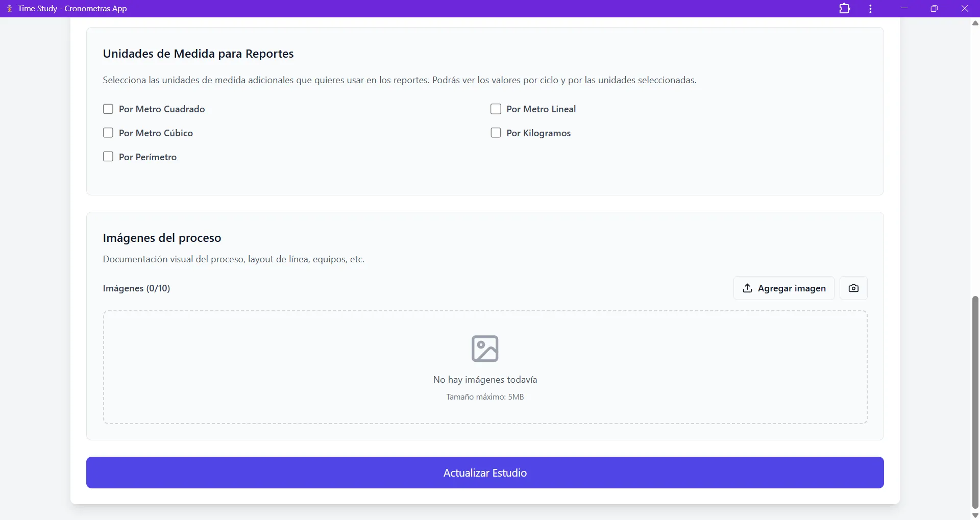Minimize the Cronometras App window

[x=904, y=9]
